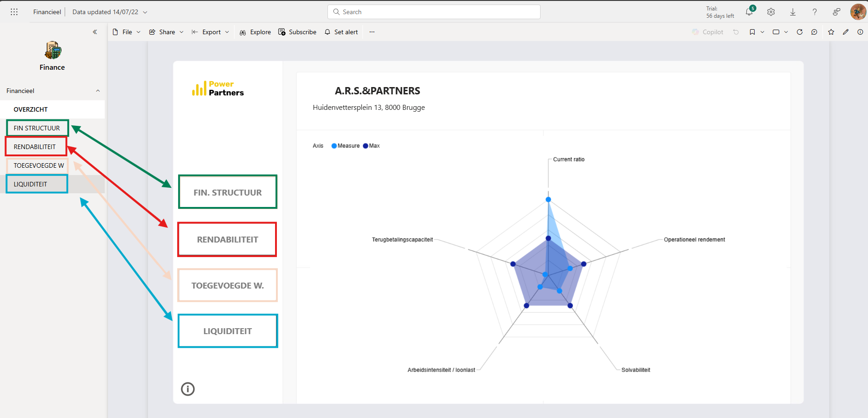Click the info icon in the report page

(x=188, y=389)
